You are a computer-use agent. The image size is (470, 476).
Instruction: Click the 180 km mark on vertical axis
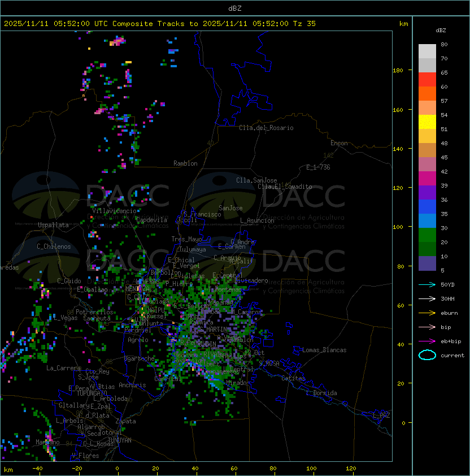[x=398, y=71]
